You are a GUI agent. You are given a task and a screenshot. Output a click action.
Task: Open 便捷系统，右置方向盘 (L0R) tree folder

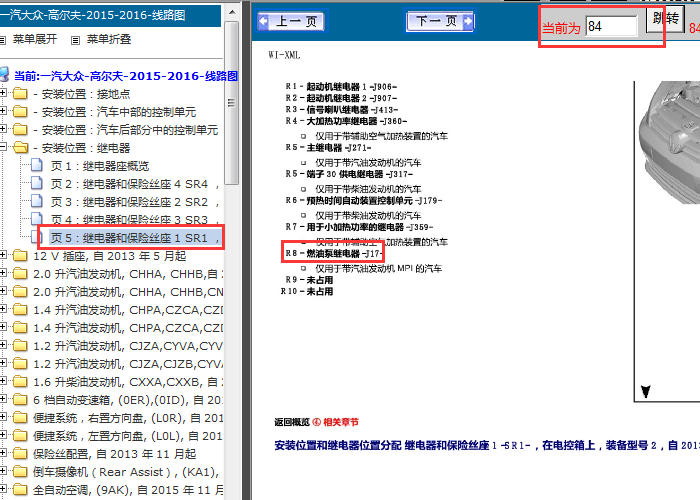pyautogui.click(x=128, y=418)
